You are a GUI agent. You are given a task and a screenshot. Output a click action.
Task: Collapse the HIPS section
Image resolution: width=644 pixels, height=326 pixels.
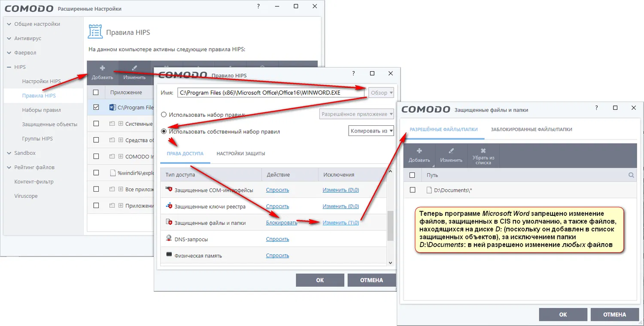click(9, 67)
